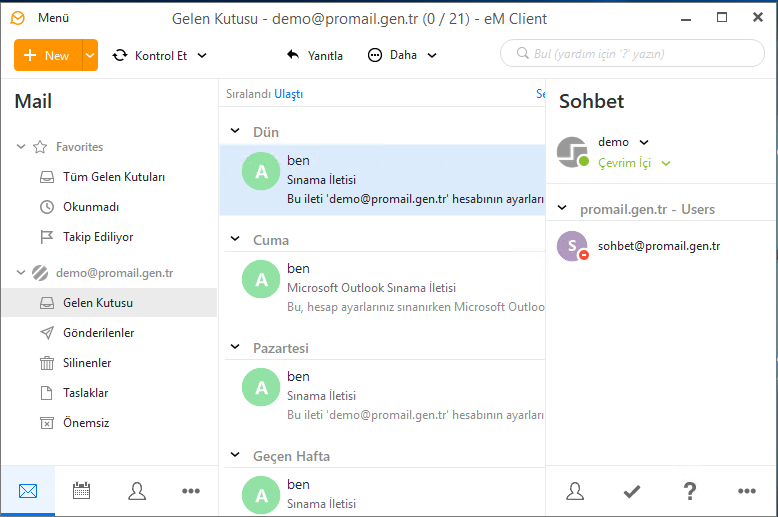This screenshot has width=778, height=517.
Task: Open more options in chat panel footer
Action: [x=747, y=491]
